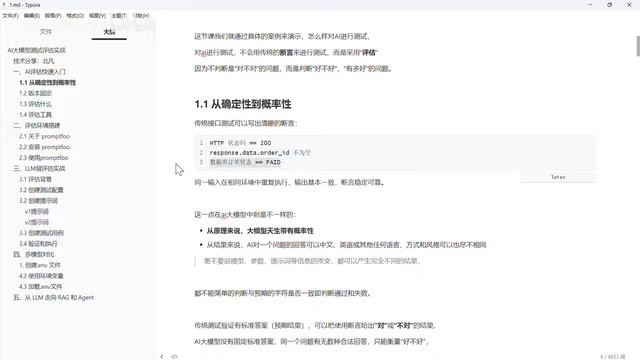Viewport: 640px width, 360px height.
Task: Click the code block language field 'latex'
Action: point(558,177)
